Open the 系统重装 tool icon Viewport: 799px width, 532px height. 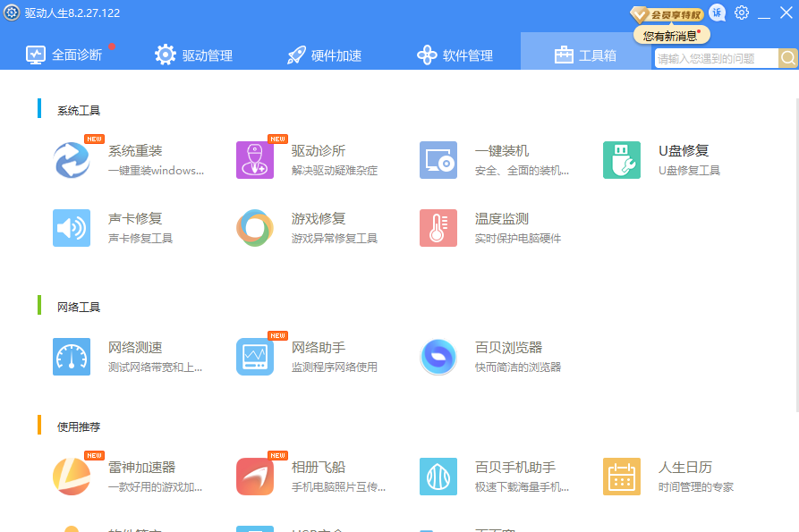(72, 160)
